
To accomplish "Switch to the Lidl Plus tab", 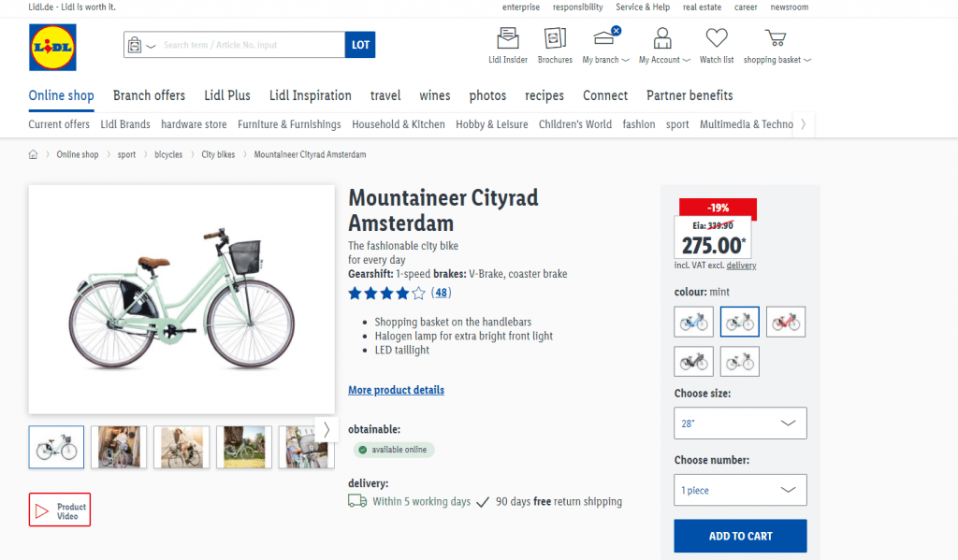I will click(227, 95).
